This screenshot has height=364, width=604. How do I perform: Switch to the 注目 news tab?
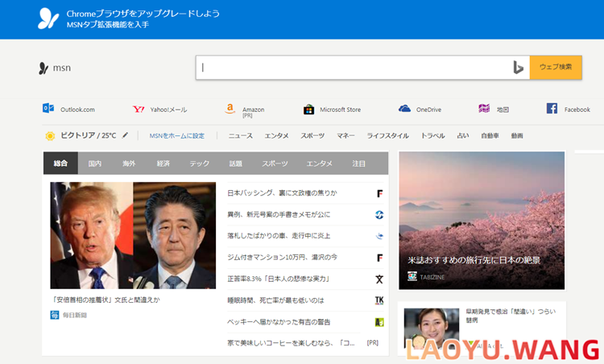coord(358,163)
